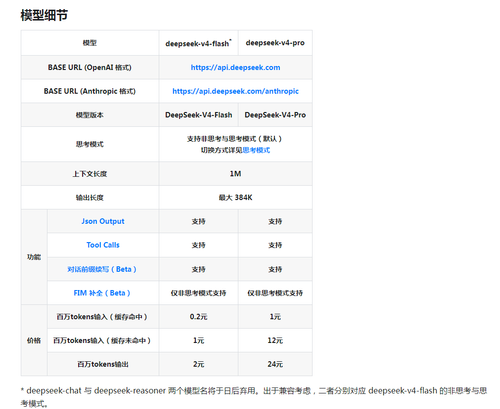Click the 上下文长度 row label
The width and height of the screenshot is (500, 409).
(x=90, y=174)
